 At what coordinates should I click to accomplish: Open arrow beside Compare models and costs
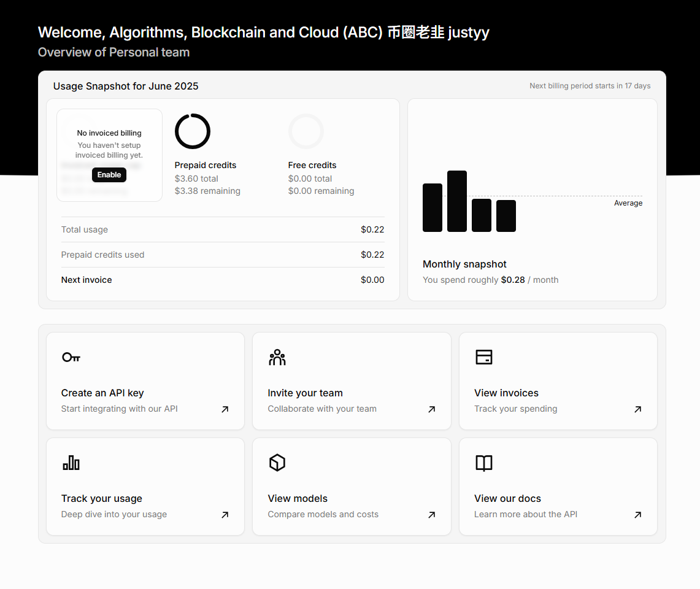(x=432, y=514)
